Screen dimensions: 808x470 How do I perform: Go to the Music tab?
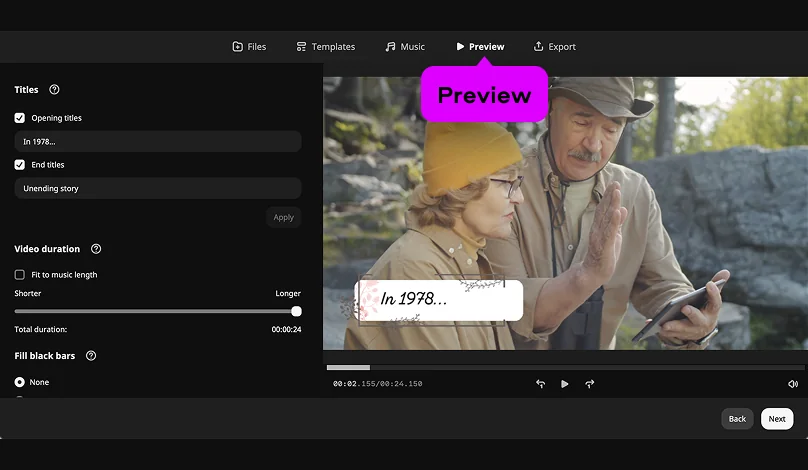405,47
